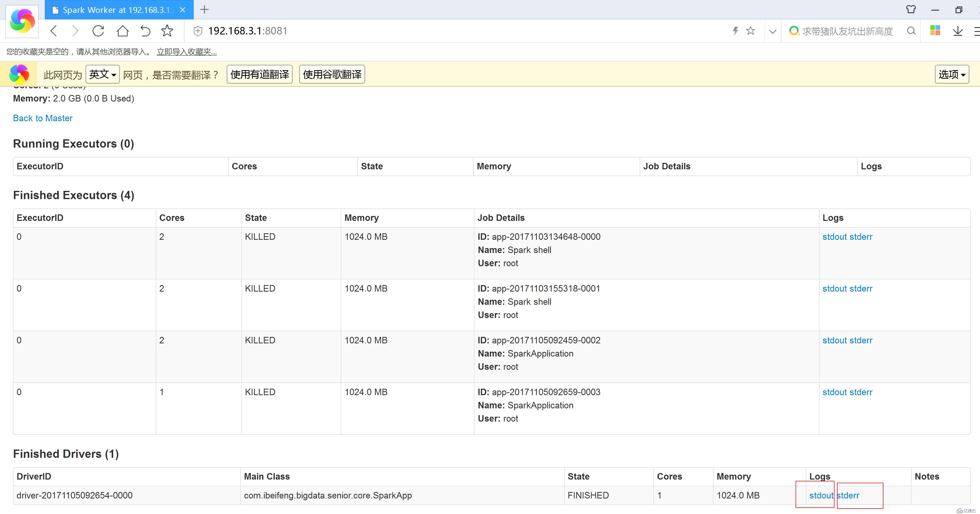Reload the page with refresh icon
The width and height of the screenshot is (980, 514).
tap(98, 31)
